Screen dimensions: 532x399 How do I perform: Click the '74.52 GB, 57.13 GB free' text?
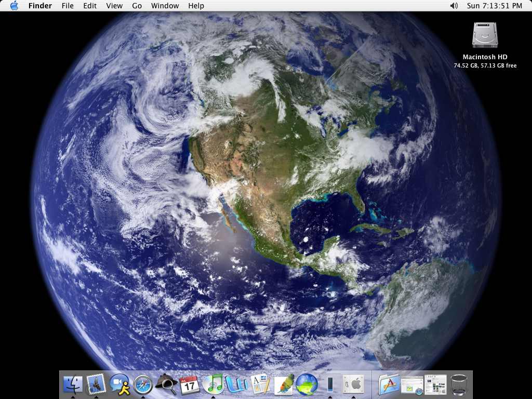pyautogui.click(x=485, y=65)
